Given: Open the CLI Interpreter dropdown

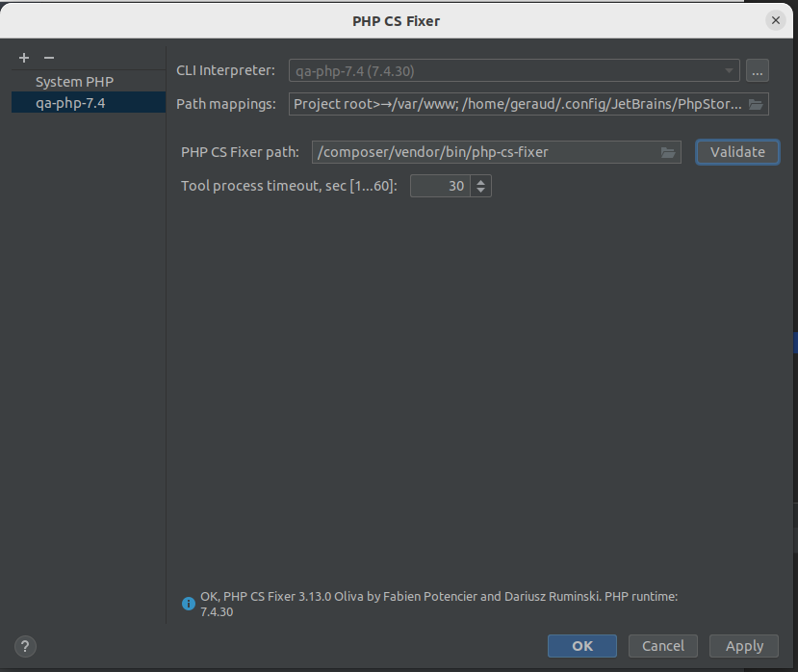Looking at the screenshot, I should pos(514,70).
